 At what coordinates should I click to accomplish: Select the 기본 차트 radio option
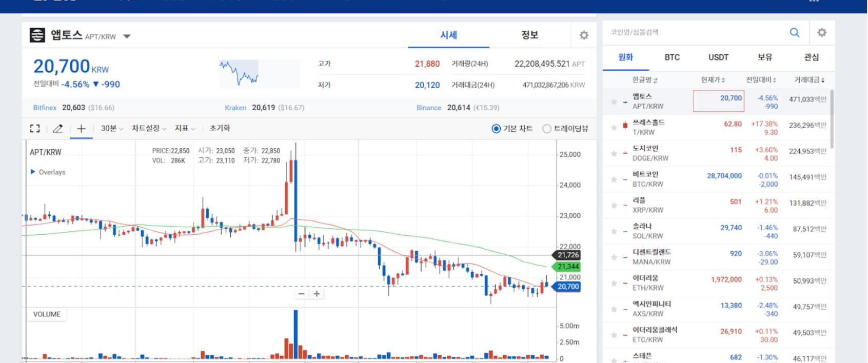coord(496,129)
